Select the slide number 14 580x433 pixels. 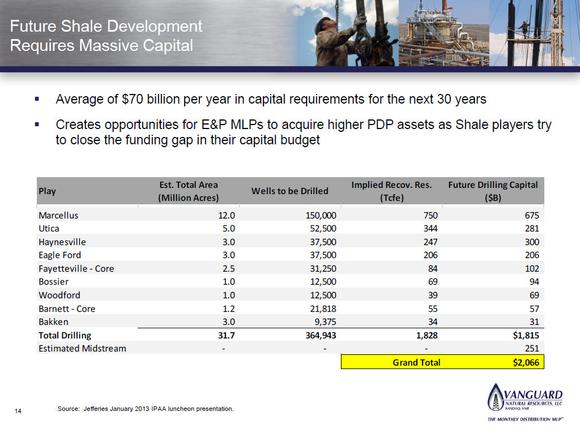[18, 411]
